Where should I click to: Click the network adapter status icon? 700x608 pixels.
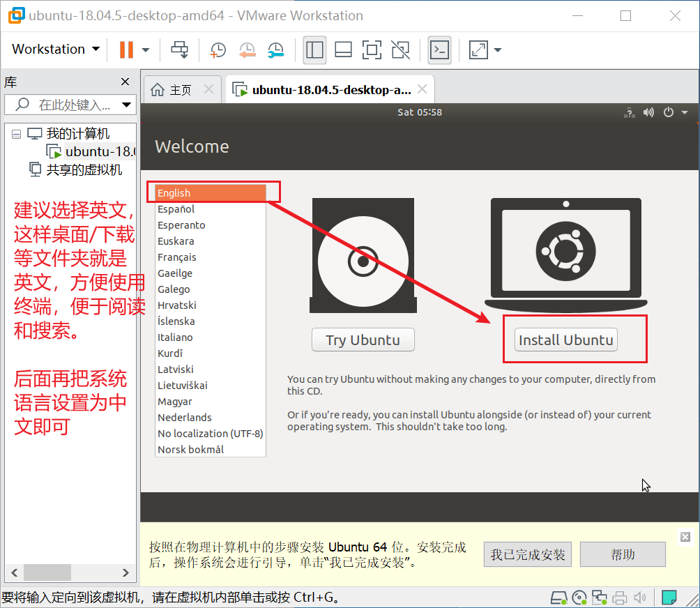[x=599, y=598]
